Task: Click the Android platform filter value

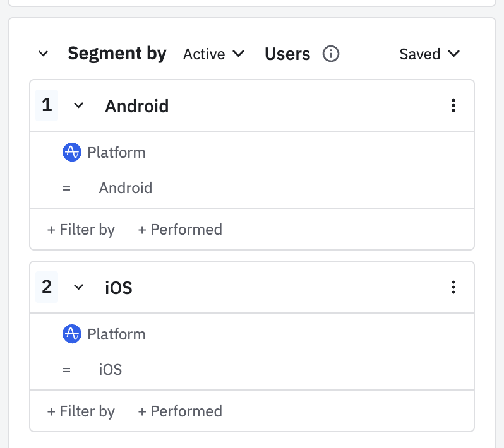Action: coord(126,188)
